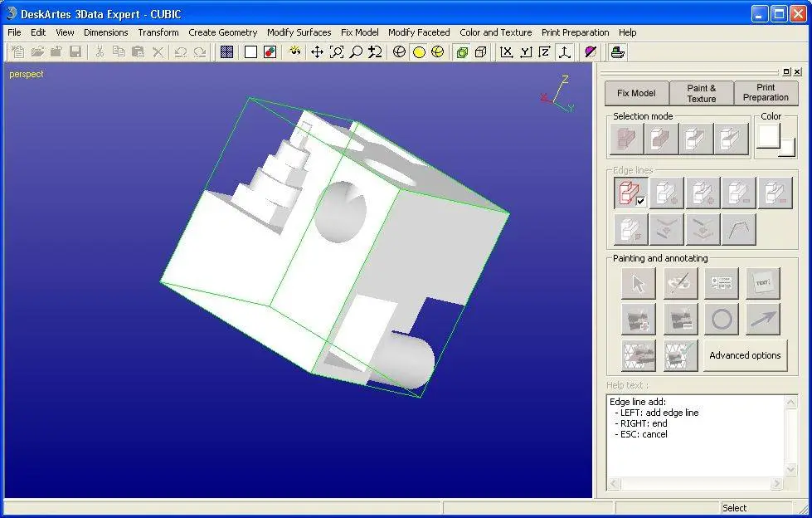Open the Modify Faceted menu
This screenshot has height=518, width=812.
pos(419,32)
